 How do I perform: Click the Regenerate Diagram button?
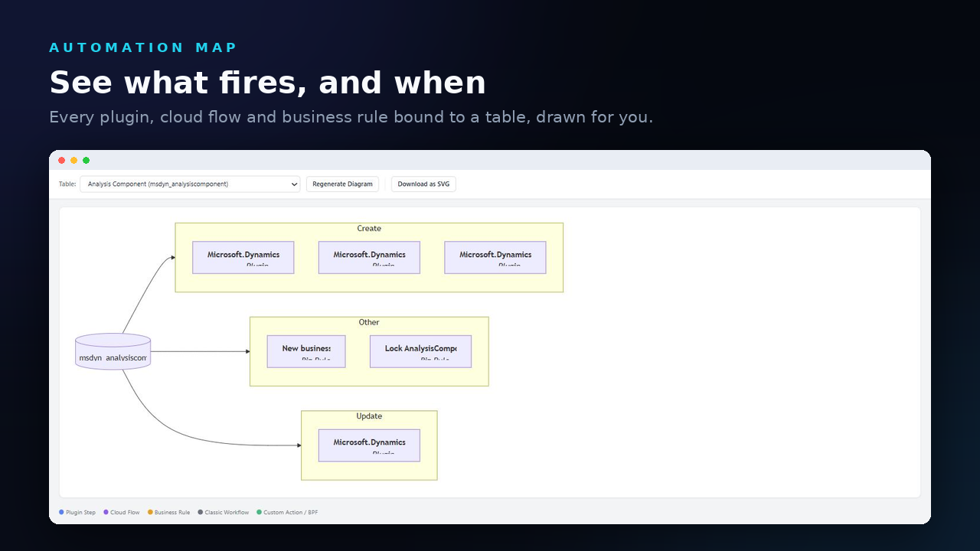(342, 184)
